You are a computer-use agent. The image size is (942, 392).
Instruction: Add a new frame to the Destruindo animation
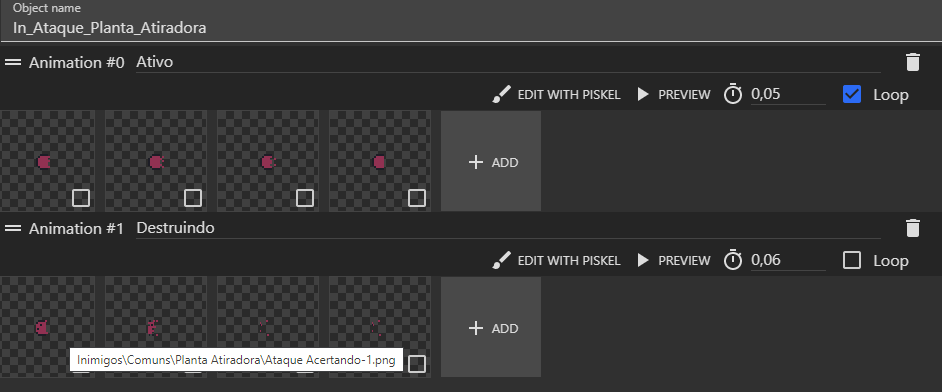click(x=491, y=327)
